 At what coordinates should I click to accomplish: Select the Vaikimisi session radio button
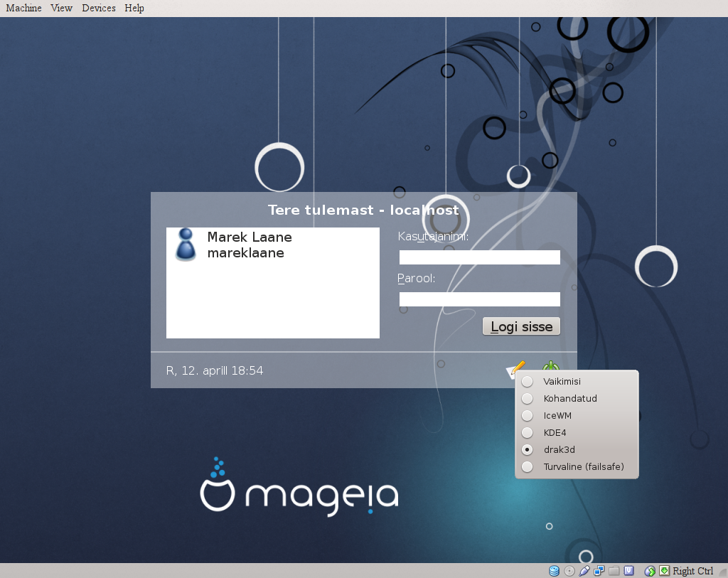point(527,382)
